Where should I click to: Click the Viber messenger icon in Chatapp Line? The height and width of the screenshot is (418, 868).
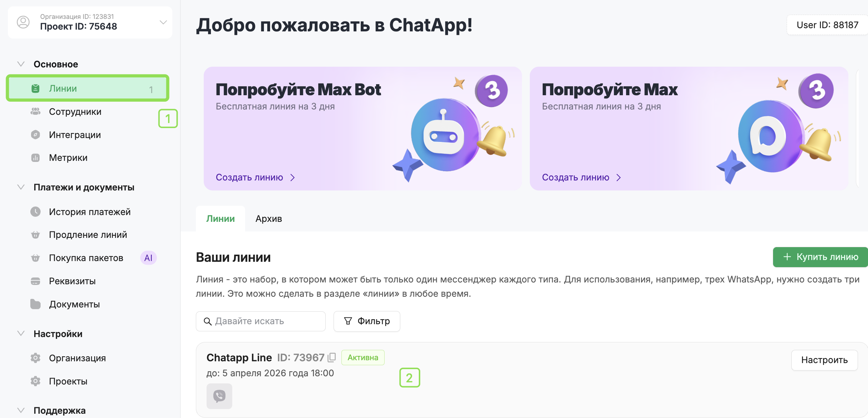219,396
